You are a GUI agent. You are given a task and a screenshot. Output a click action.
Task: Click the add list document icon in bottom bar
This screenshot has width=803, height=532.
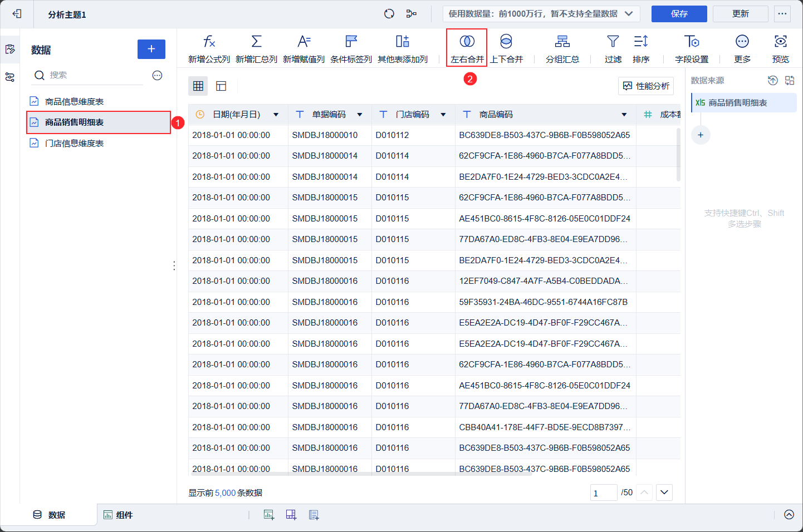(x=314, y=515)
